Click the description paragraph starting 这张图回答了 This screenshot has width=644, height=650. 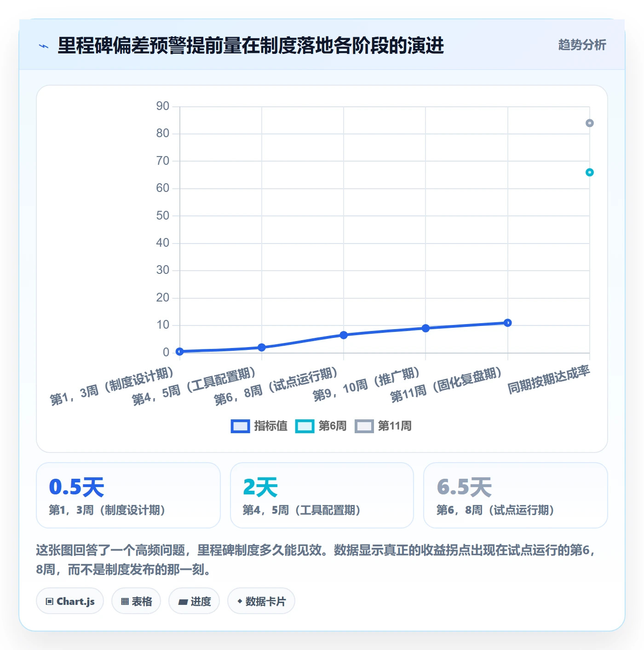point(316,560)
